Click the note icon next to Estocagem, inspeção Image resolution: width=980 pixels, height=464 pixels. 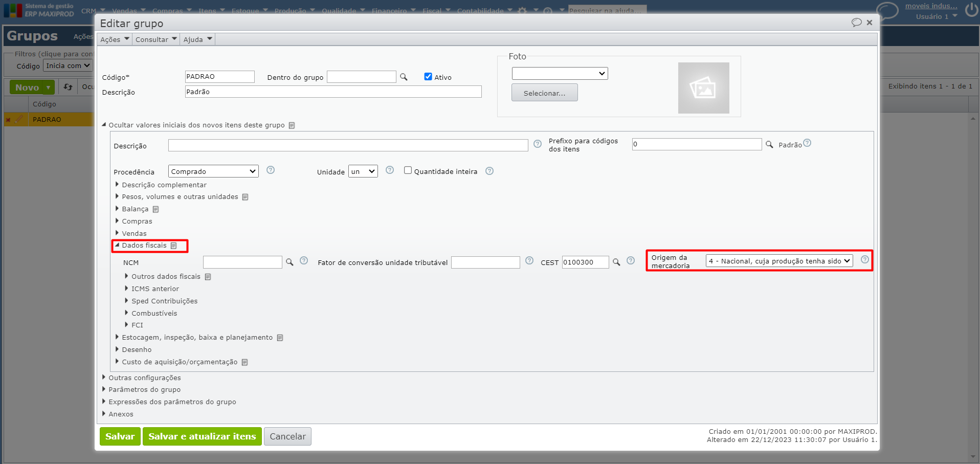[x=280, y=338]
